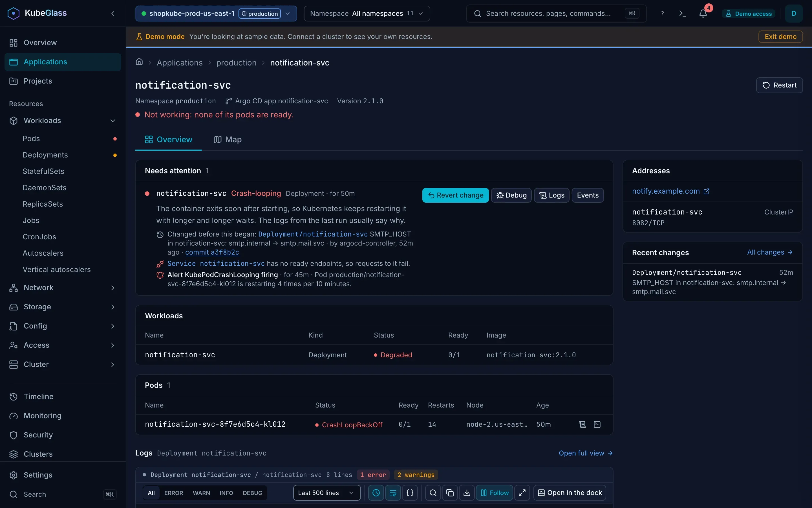This screenshot has width=812, height=508.
Task: Open the notifications bell
Action: coord(703,14)
